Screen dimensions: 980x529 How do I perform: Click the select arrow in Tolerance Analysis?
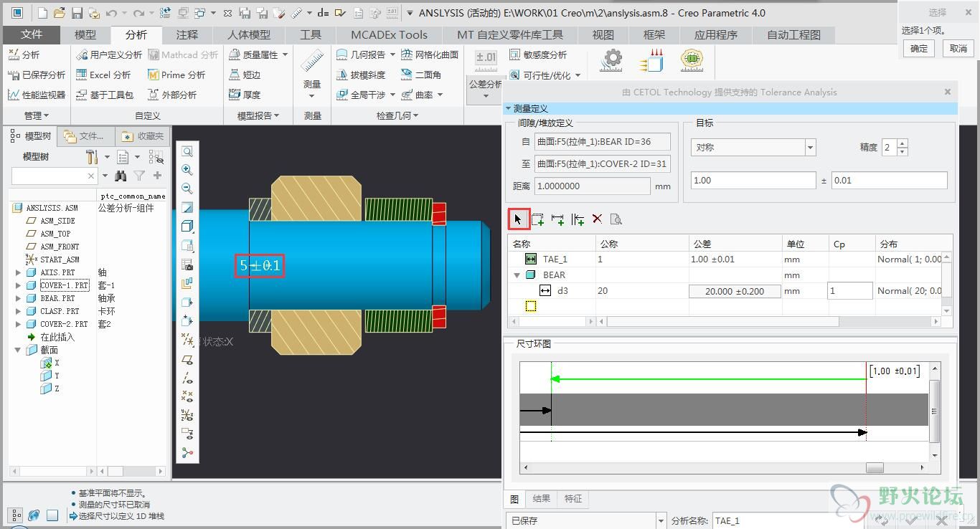point(518,219)
